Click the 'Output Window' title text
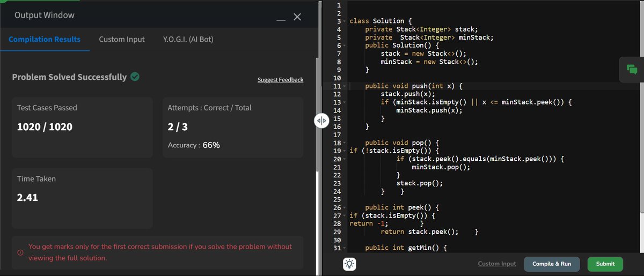Viewport: 644px width, 276px height. 45,15
